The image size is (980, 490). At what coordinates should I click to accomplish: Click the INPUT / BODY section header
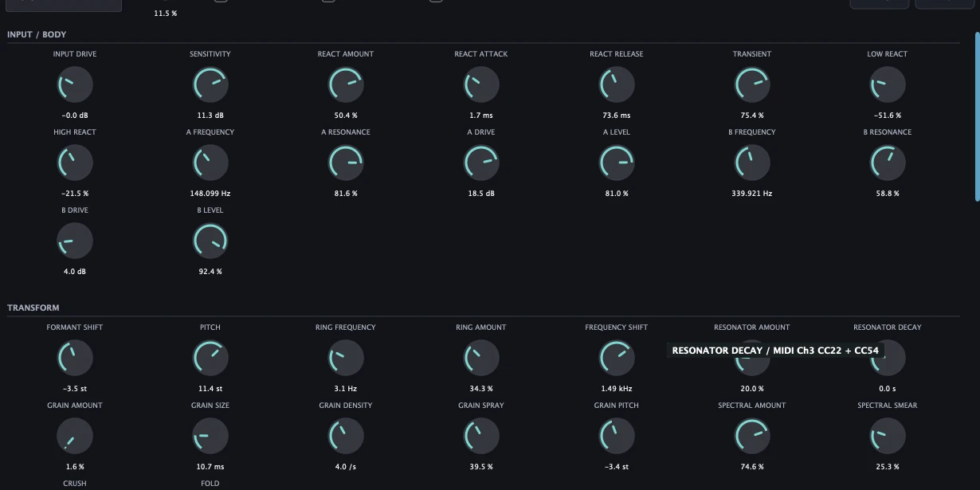37,35
